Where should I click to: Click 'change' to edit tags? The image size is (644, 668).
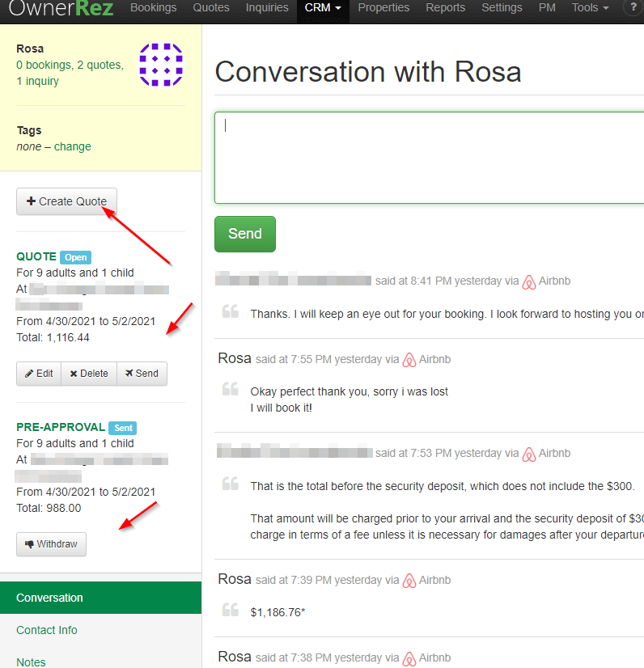[x=73, y=146]
